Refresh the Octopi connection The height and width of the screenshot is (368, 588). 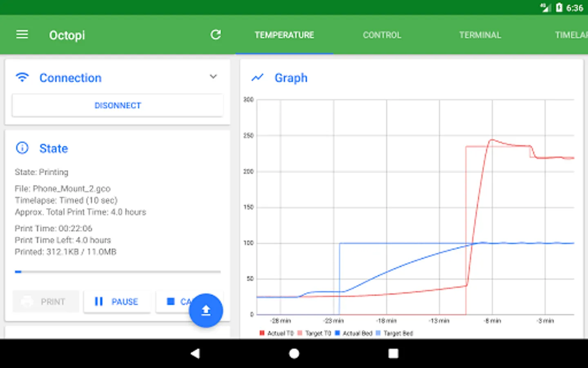(216, 35)
